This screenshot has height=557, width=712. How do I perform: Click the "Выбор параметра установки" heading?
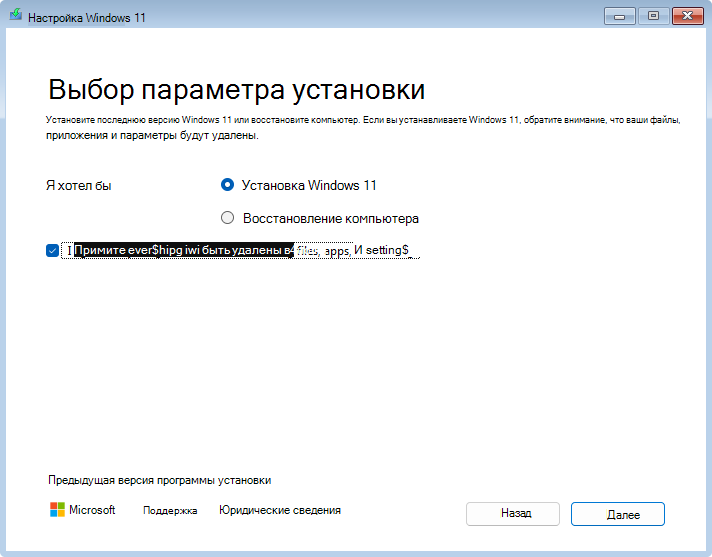pyautogui.click(x=237, y=89)
